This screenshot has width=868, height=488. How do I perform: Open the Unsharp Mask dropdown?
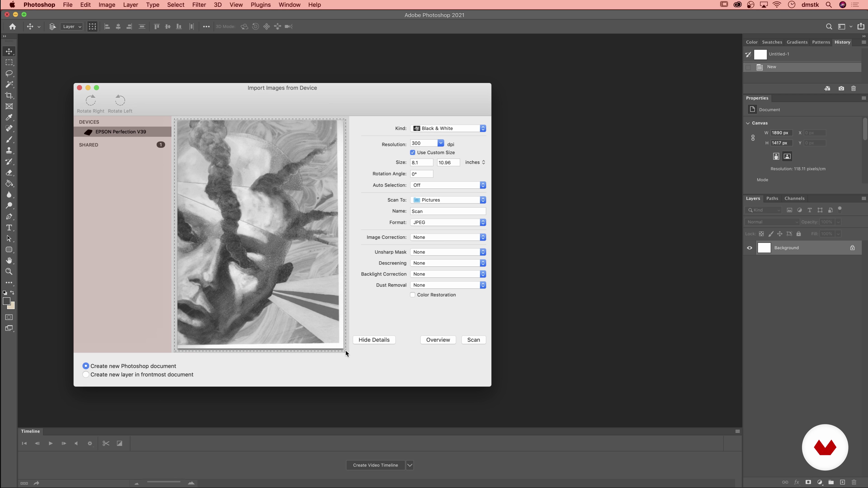(x=448, y=252)
